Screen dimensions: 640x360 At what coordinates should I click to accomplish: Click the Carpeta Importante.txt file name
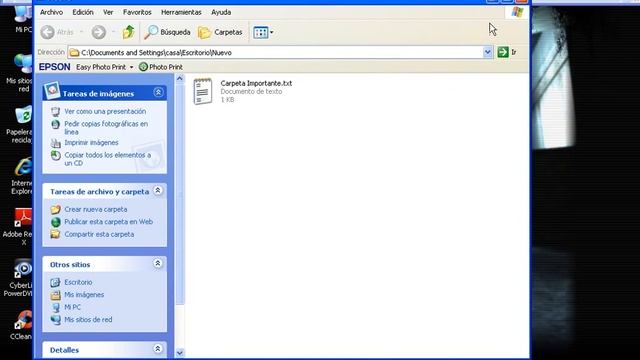256,83
